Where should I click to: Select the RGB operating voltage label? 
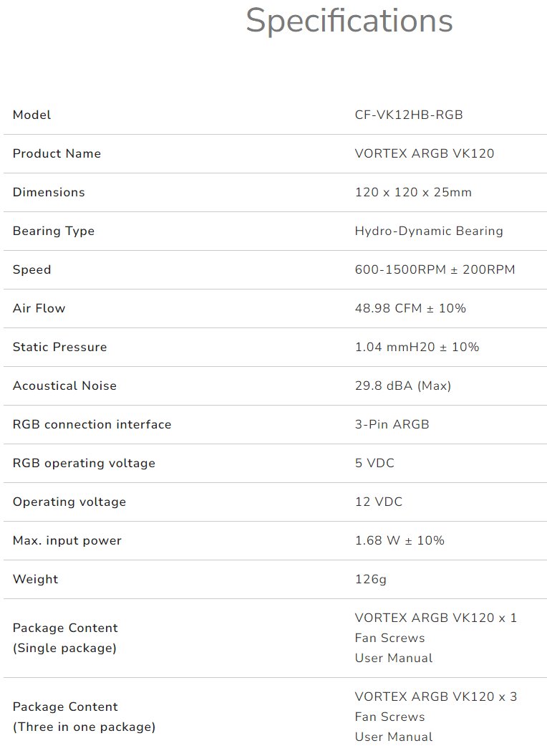pos(84,463)
